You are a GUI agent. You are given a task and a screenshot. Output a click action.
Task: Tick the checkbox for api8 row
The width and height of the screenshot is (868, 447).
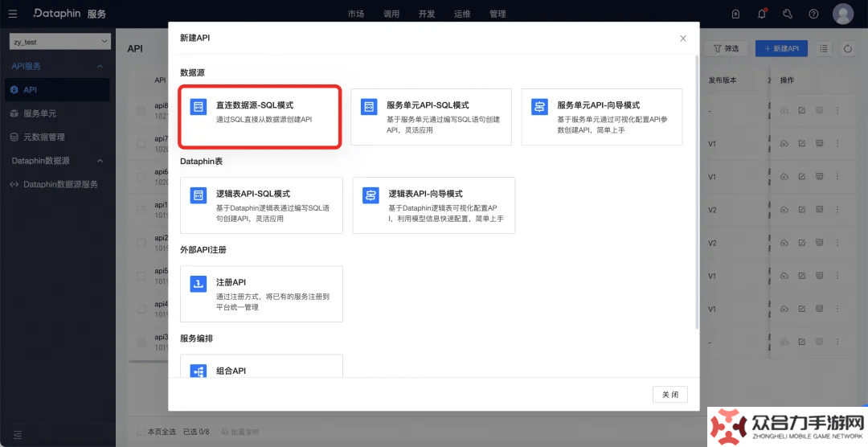click(141, 111)
